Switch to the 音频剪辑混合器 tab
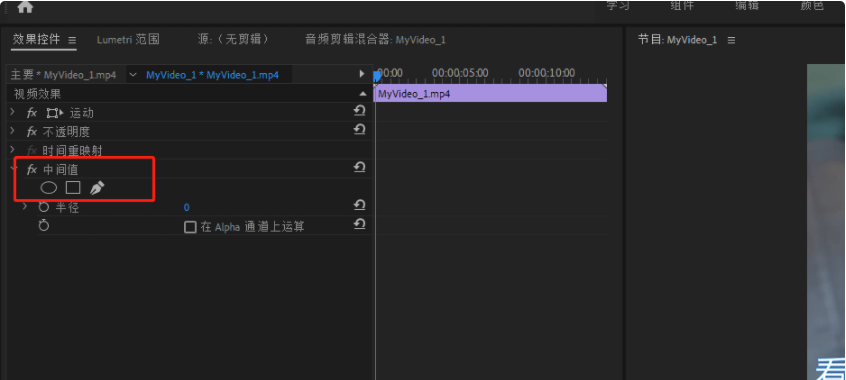 click(x=376, y=39)
